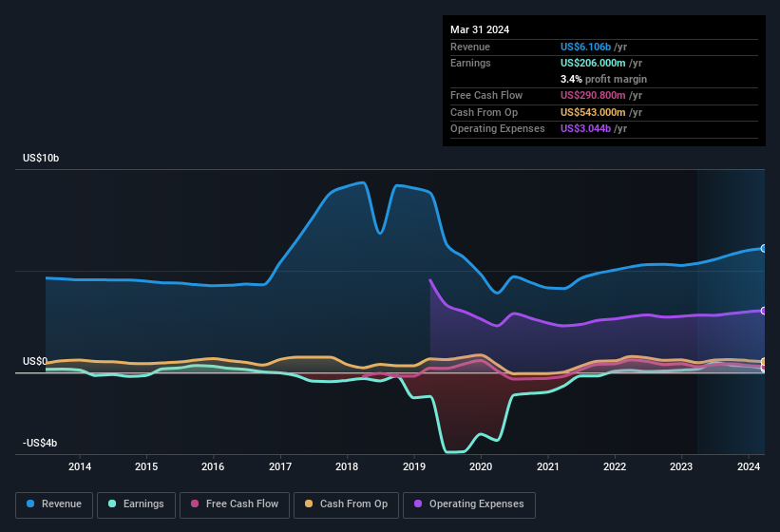
Task: Select the 3.4% profit margin text
Action: 604,79
